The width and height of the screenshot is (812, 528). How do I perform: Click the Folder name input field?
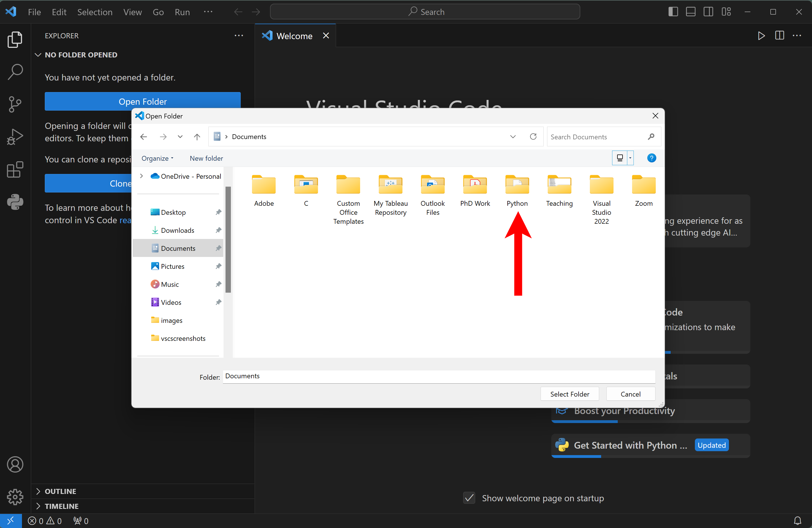click(439, 376)
